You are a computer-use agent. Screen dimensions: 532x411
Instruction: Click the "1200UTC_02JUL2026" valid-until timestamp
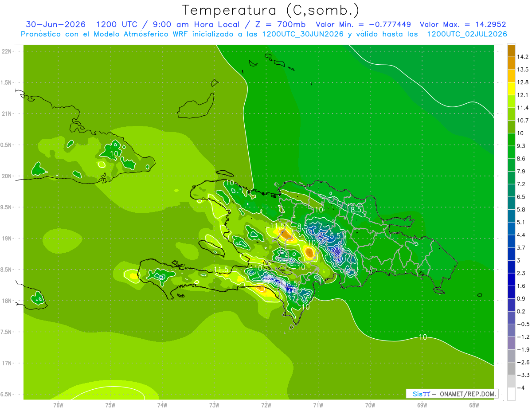[467, 34]
